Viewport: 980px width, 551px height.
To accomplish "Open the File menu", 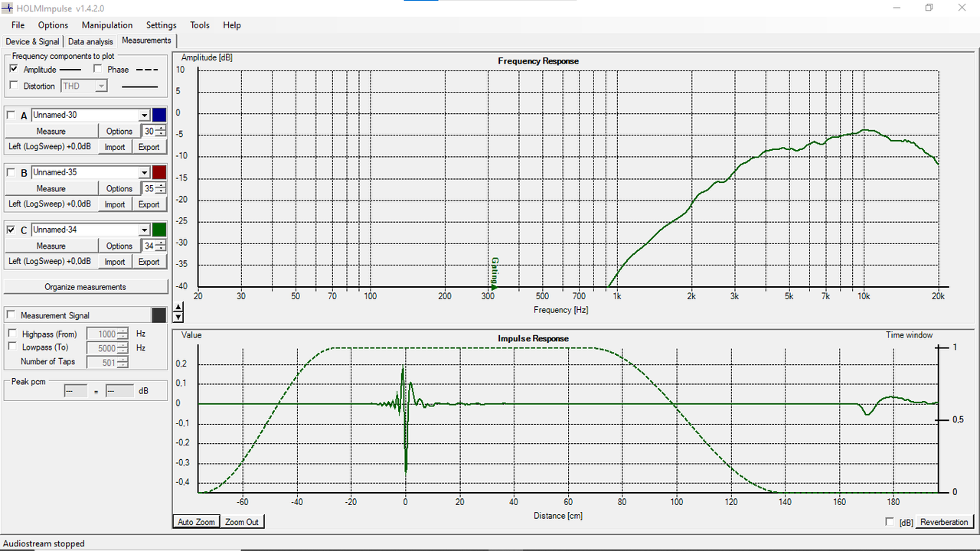I will click(18, 25).
